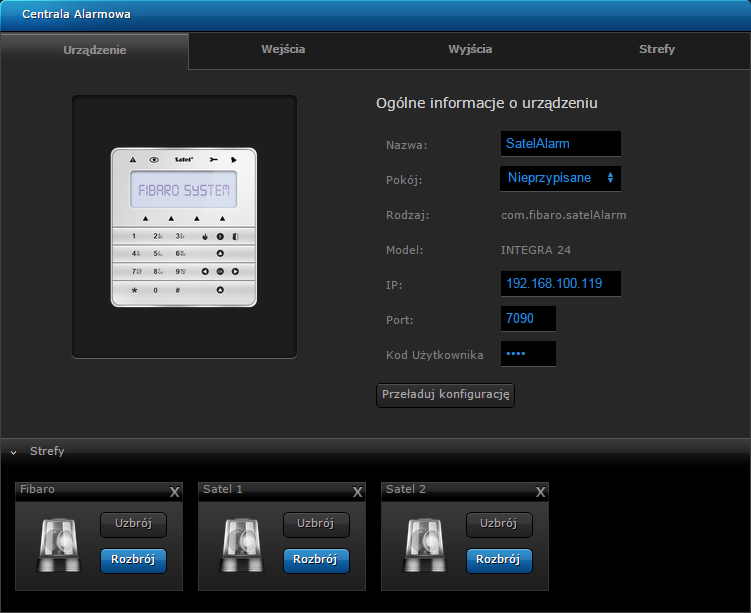Edit the Nazwa field SatelAlarm
Viewport: 751px width, 613px height.
(x=561, y=144)
